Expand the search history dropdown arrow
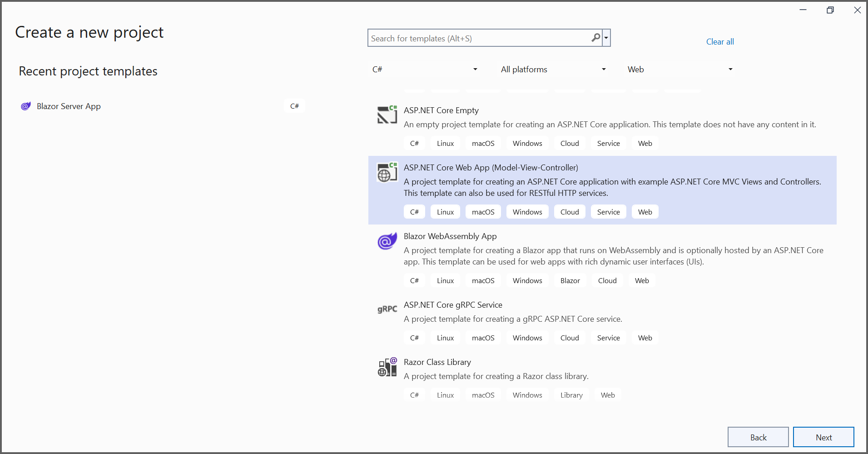 [606, 38]
